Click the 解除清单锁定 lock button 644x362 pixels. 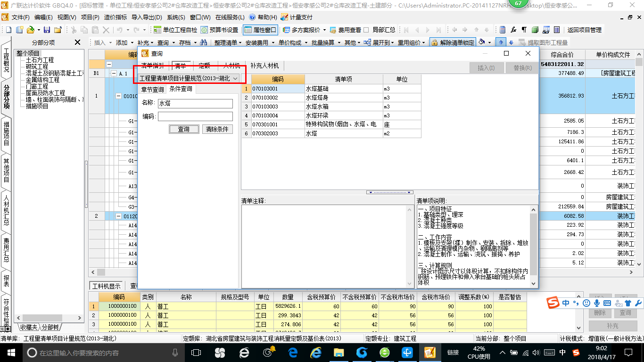click(453, 42)
